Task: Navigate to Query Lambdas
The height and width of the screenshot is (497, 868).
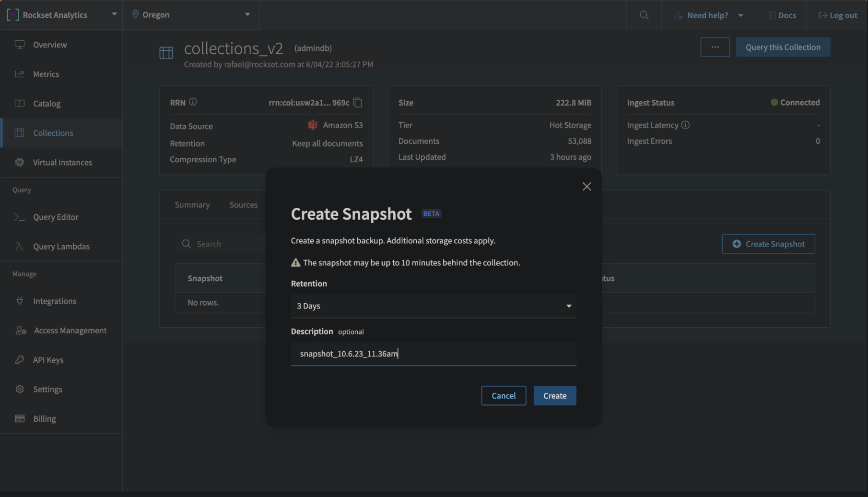Action: pos(61,246)
